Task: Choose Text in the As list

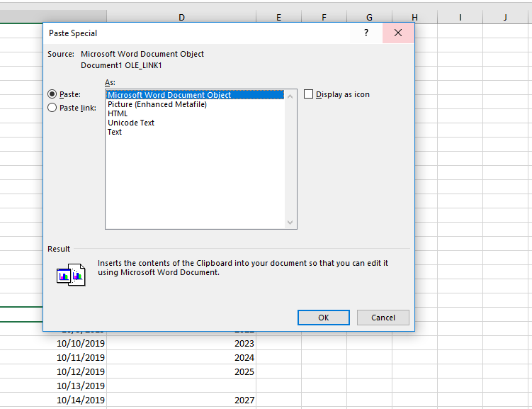Action: [195, 132]
